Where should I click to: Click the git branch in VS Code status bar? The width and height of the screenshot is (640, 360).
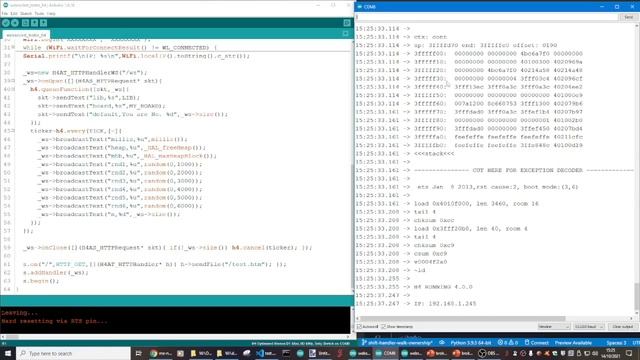coord(397,343)
